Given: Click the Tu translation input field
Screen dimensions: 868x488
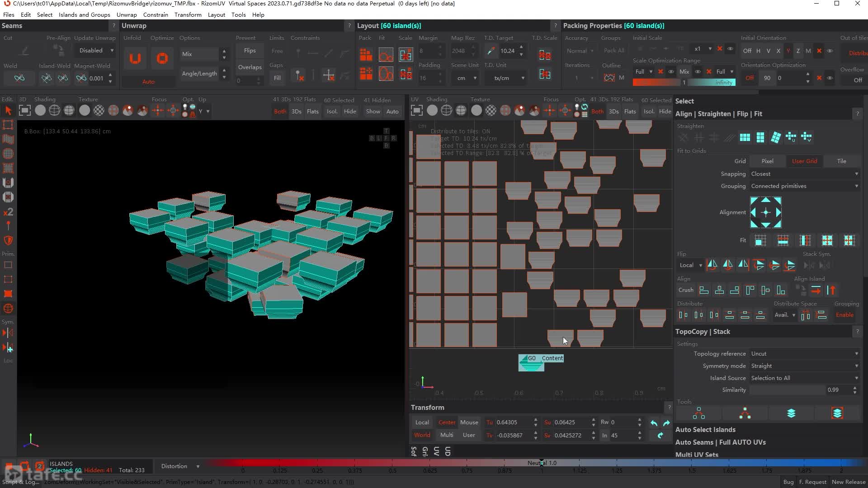Looking at the screenshot, I should [513, 422].
